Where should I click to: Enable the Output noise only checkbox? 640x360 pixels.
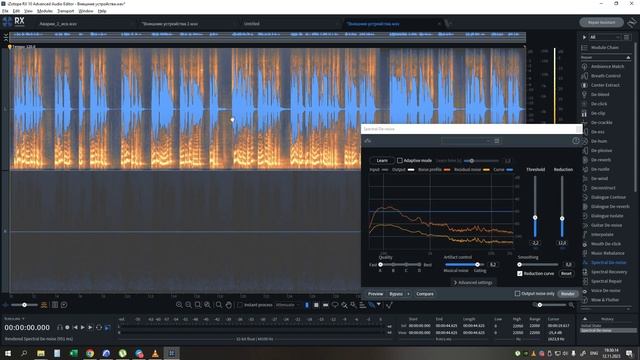coord(517,293)
